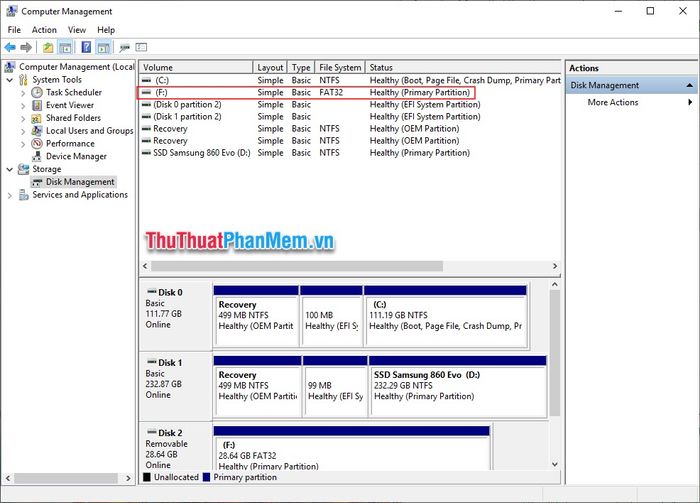Select SSD Samsung 860 Evo (D:) partition block

point(458,387)
